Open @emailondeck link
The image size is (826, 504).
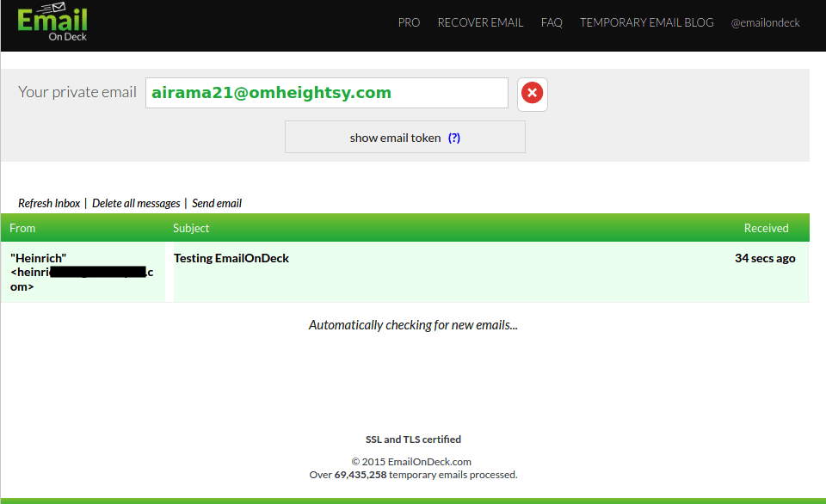(x=765, y=22)
